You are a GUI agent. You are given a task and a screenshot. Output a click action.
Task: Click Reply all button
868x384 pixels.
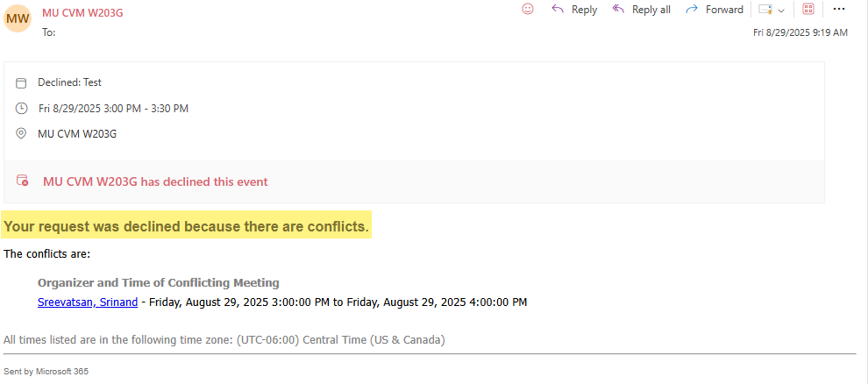tap(641, 10)
